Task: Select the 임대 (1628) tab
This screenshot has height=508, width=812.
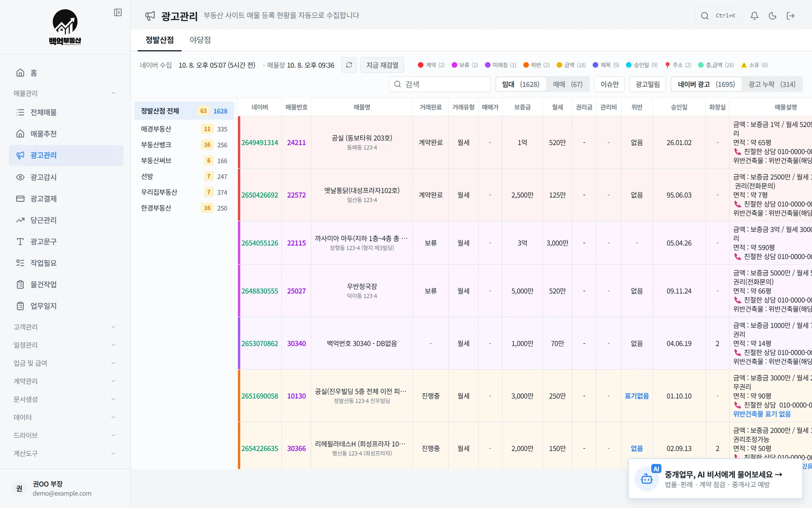Action: [x=521, y=84]
